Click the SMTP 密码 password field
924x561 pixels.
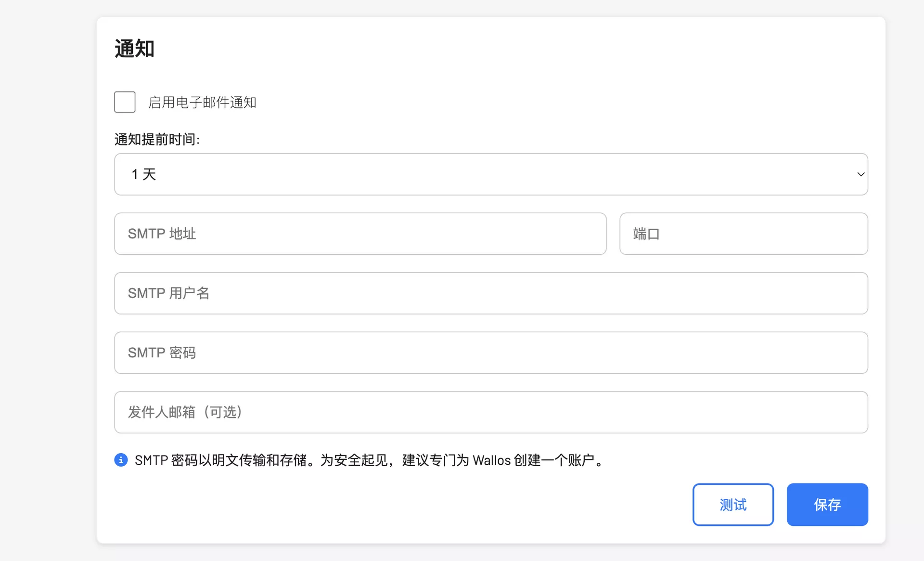pyautogui.click(x=491, y=352)
